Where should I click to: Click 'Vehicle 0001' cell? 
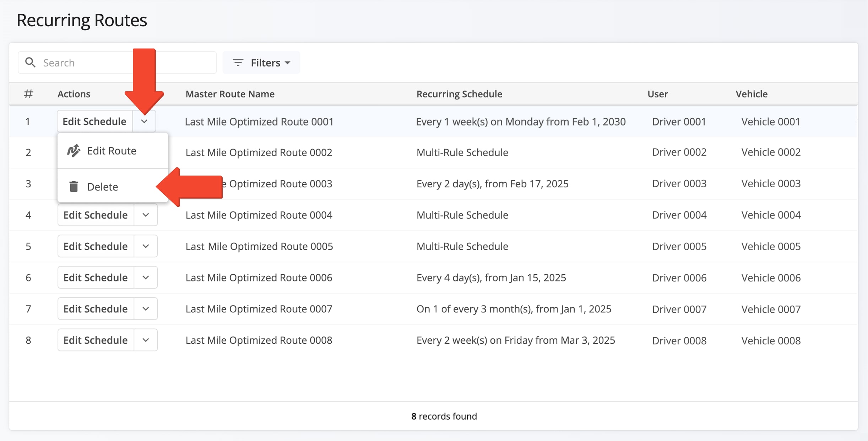click(771, 122)
